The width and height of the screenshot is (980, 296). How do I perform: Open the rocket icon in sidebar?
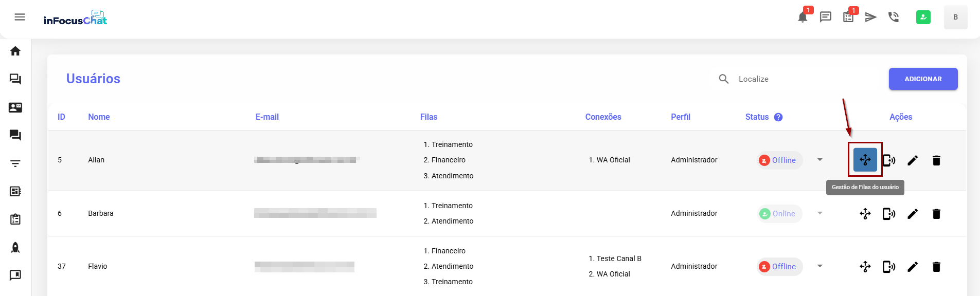click(x=15, y=248)
